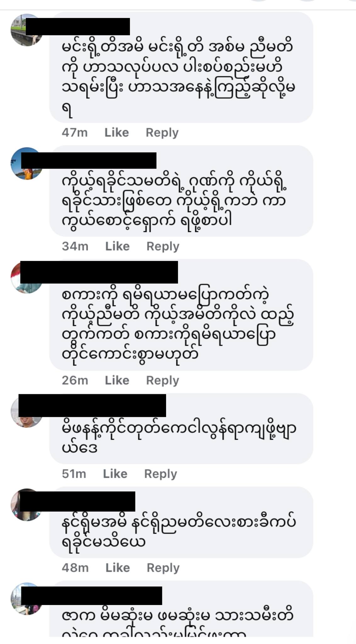This screenshot has width=356, height=644.
Task: Like the comment posted 48m ago
Action: click(x=118, y=568)
